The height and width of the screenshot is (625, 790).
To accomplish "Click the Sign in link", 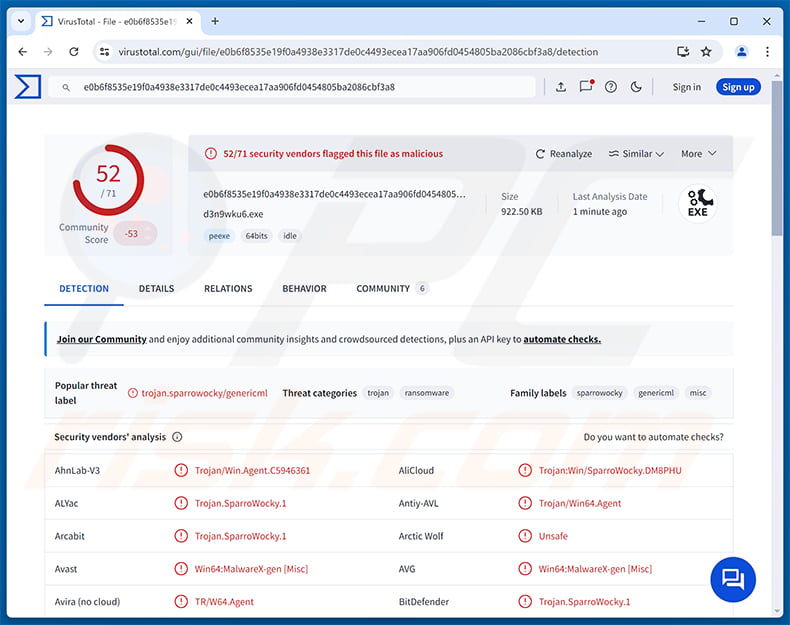I will pyautogui.click(x=686, y=87).
